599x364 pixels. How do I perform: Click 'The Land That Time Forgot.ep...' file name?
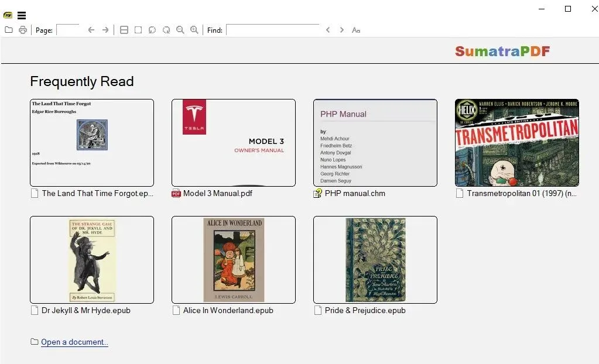tap(97, 193)
